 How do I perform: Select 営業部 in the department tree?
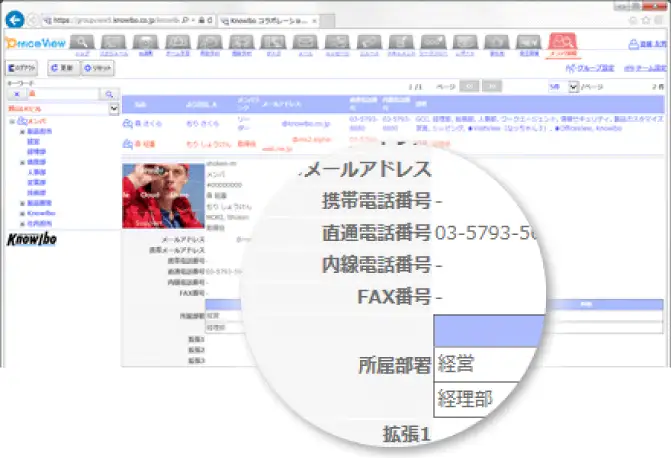36,183
